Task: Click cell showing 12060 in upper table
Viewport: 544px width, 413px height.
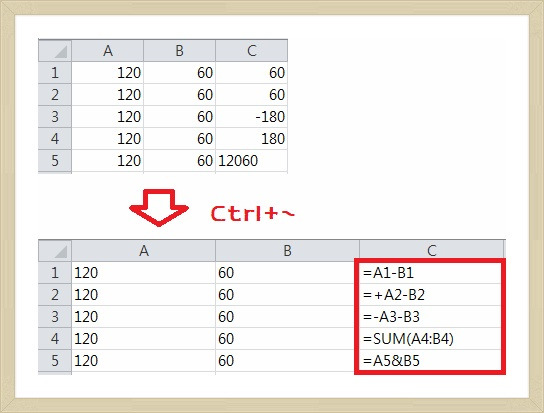Action: [x=252, y=160]
